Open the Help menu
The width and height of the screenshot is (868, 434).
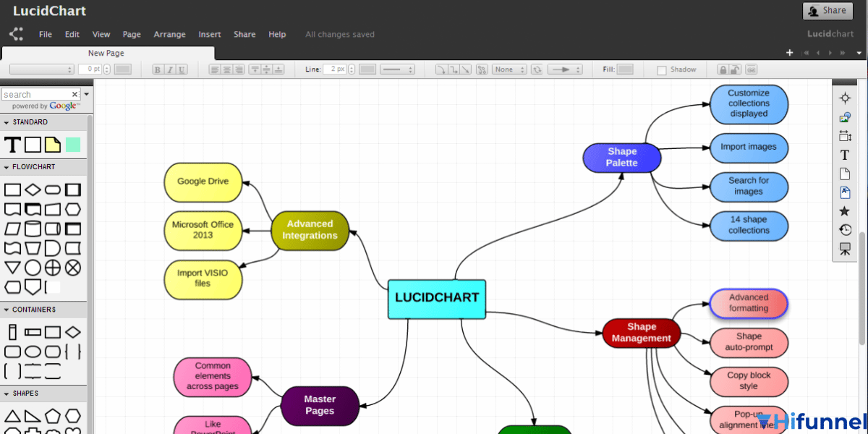(277, 34)
